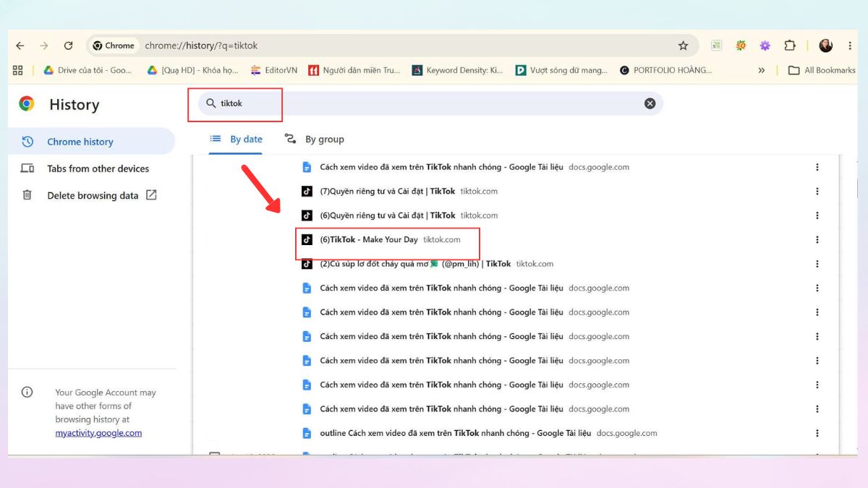
Task: Open the Chrome three-dot menu in the toolbar
Action: pyautogui.click(x=849, y=46)
